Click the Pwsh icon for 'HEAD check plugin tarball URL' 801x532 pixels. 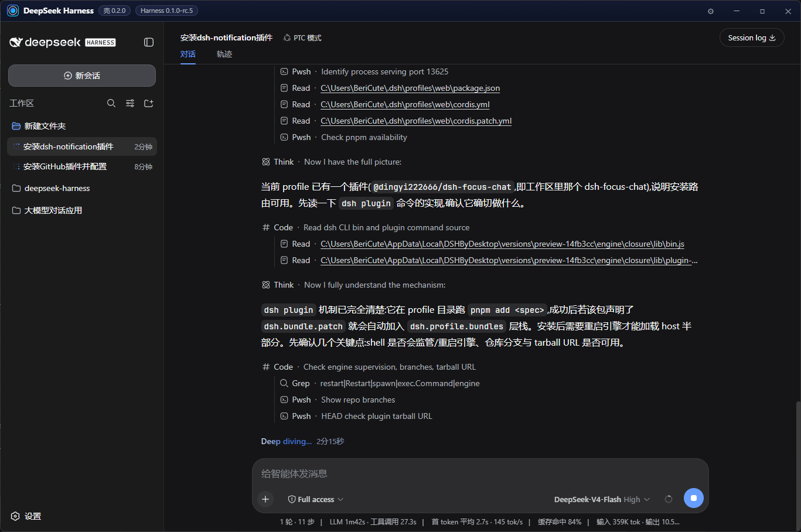(284, 416)
